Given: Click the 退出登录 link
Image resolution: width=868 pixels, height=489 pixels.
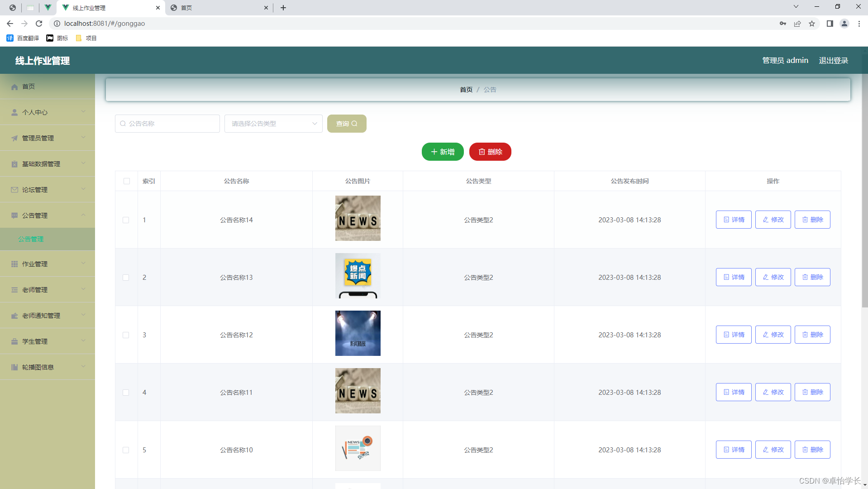Looking at the screenshot, I should [x=833, y=60].
